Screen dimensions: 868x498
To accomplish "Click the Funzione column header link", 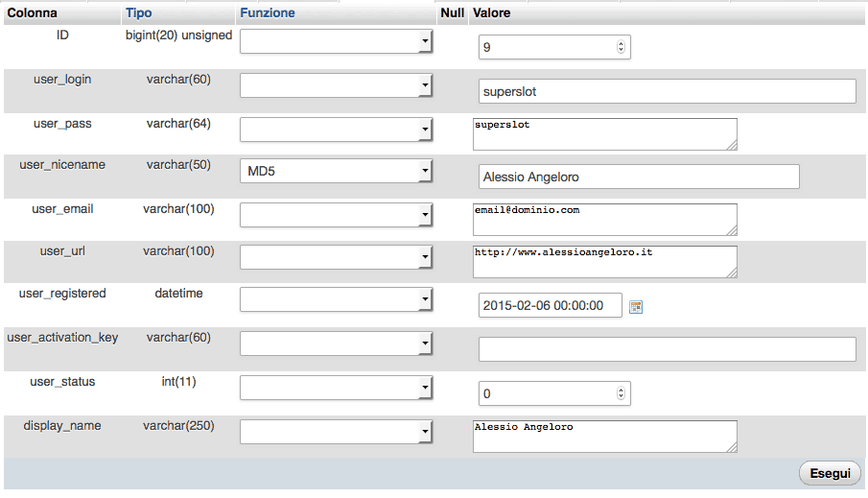I will [268, 13].
